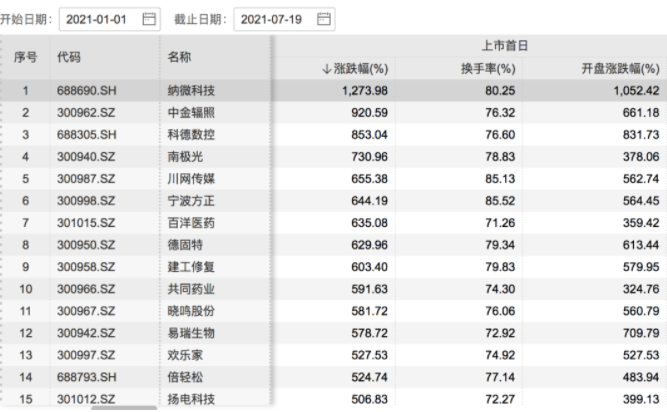Viewport: 667px width, 412px height.
Task: Select the 科德数控 name cell
Action: pyautogui.click(x=191, y=135)
